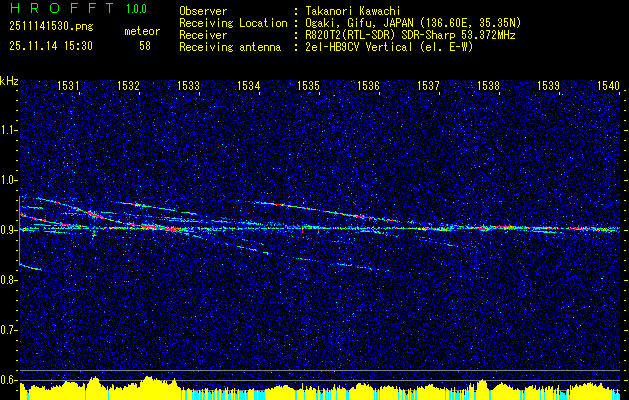Click the 1537 time axis marker

click(428, 85)
